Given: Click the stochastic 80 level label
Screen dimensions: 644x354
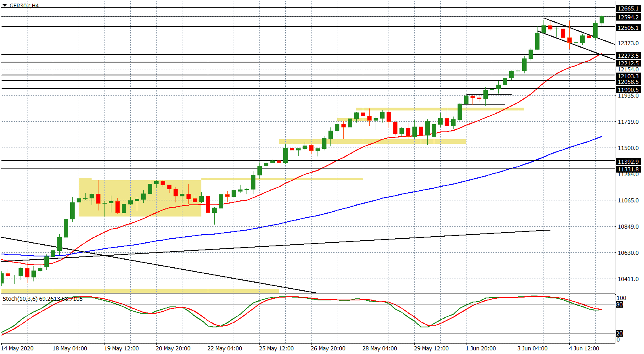Looking at the screenshot, I should point(619,304).
